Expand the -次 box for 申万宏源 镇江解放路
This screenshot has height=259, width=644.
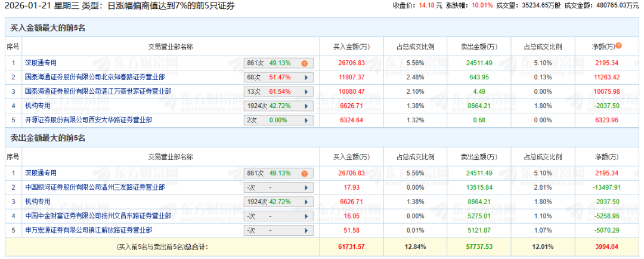[279, 230]
